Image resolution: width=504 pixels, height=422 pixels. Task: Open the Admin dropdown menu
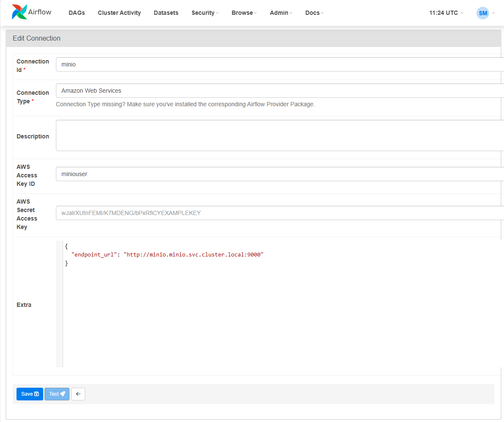point(281,13)
